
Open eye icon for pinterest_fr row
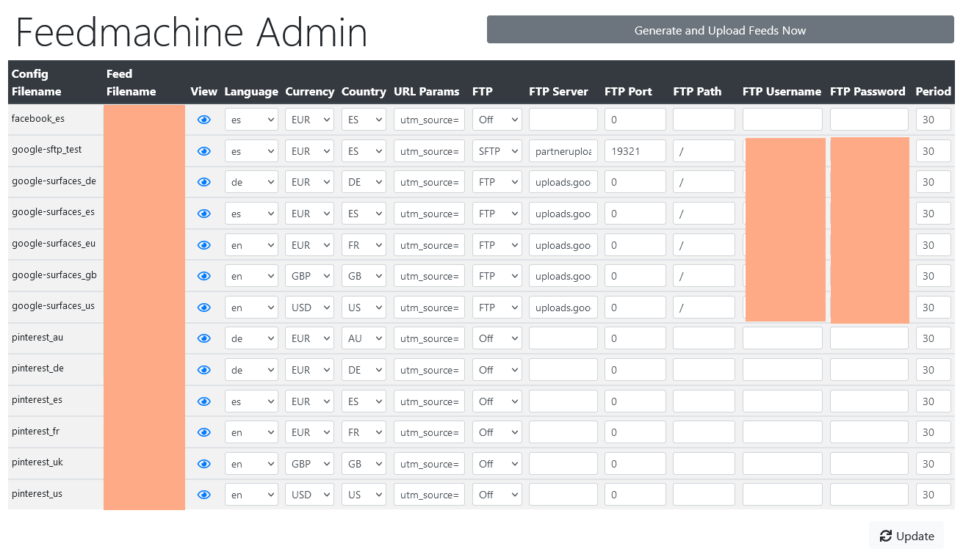[x=204, y=432]
